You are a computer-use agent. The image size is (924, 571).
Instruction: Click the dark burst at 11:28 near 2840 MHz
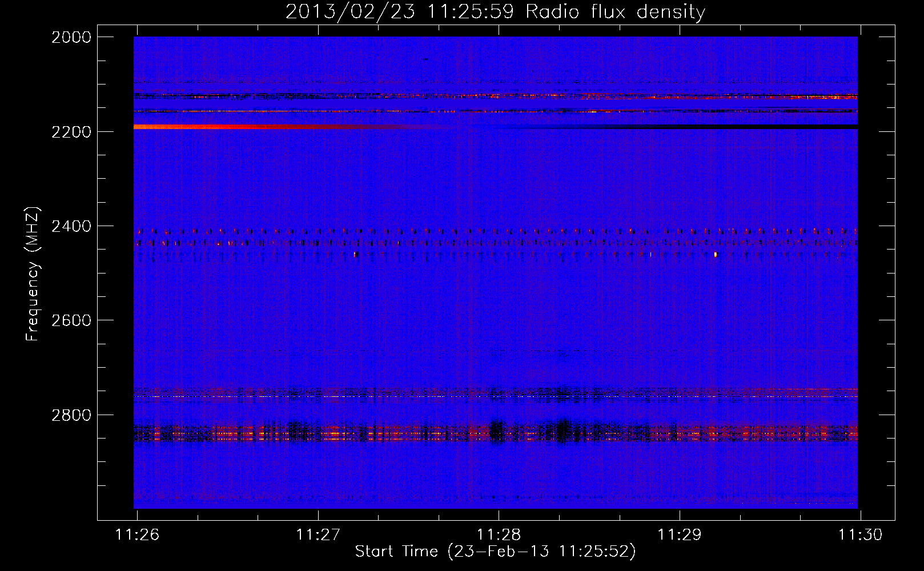[497, 431]
